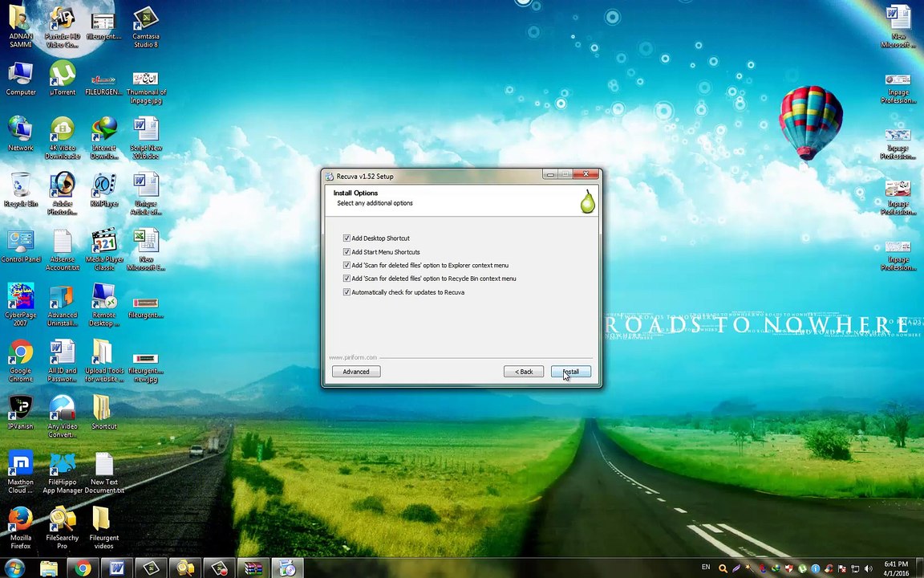Select the Camtasia Studio 8 desktop icon

(x=145, y=26)
